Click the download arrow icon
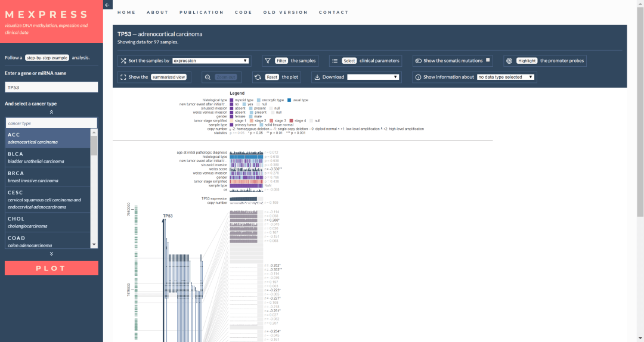644x342 pixels. 317,77
